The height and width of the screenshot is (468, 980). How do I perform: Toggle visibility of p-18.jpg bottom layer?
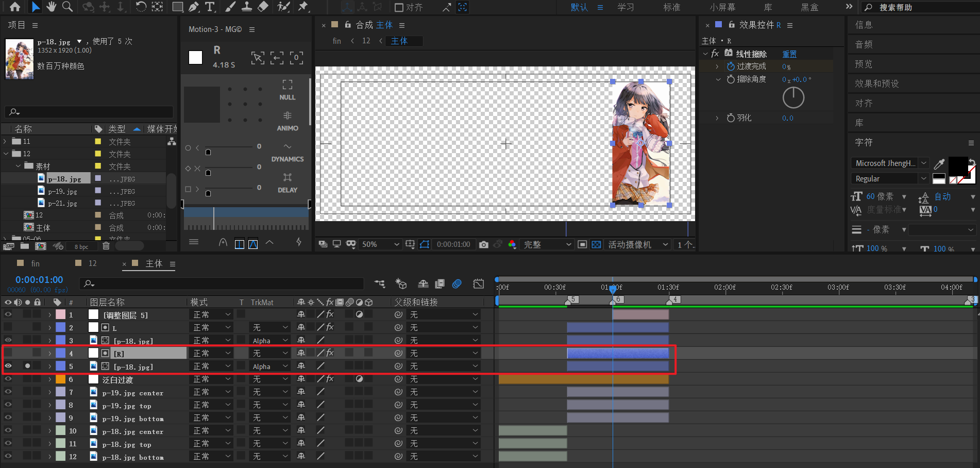click(x=8, y=456)
